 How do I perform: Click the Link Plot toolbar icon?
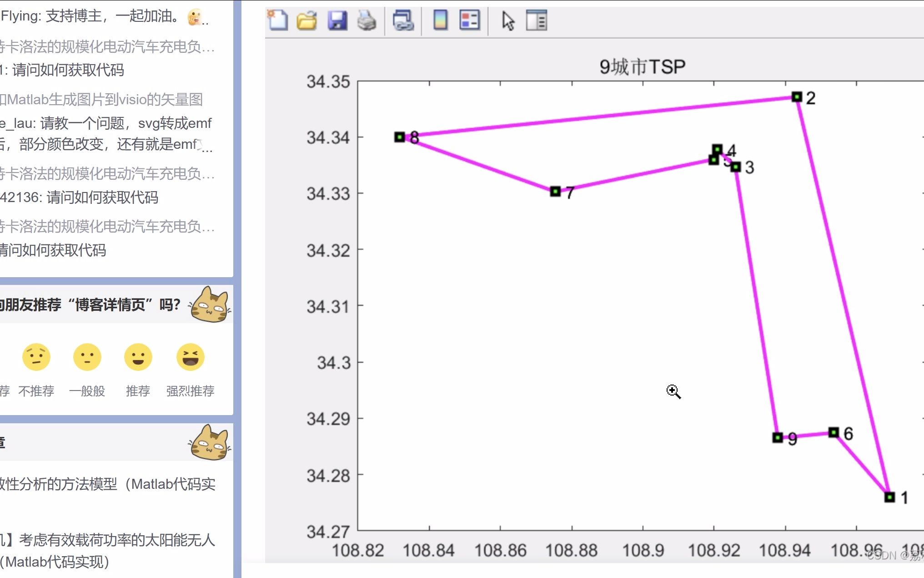pos(403,20)
